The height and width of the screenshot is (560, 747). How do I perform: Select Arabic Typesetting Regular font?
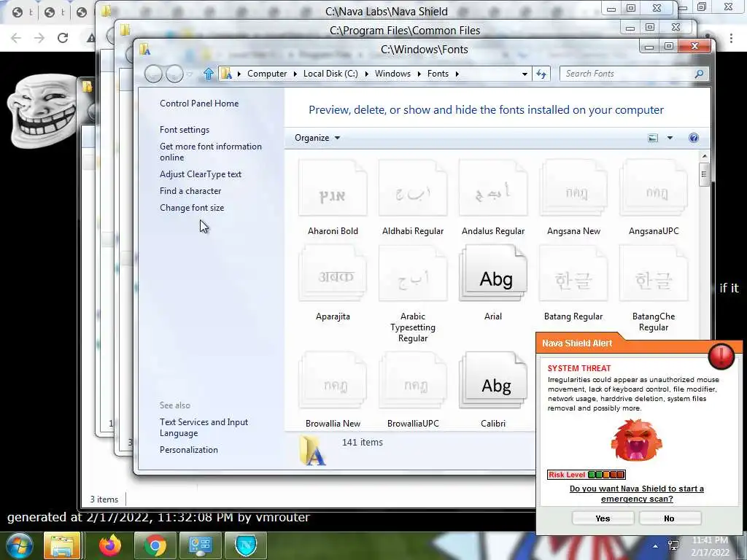(413, 293)
